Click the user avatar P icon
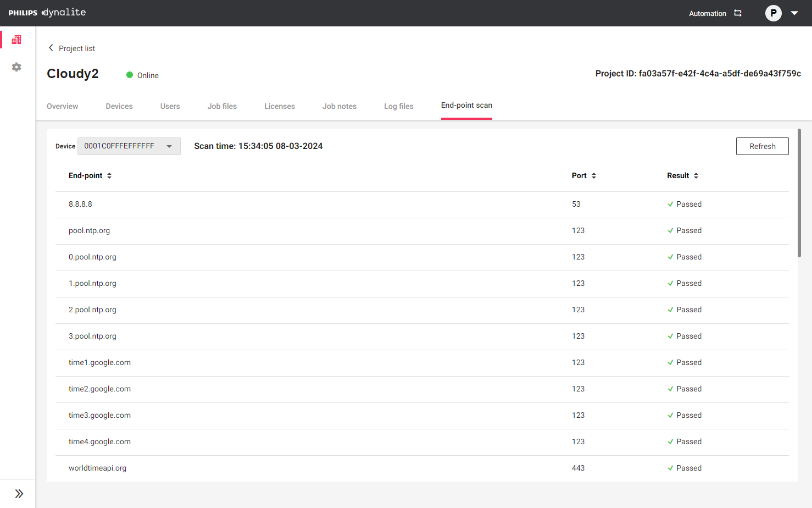The height and width of the screenshot is (508, 812). (x=773, y=13)
